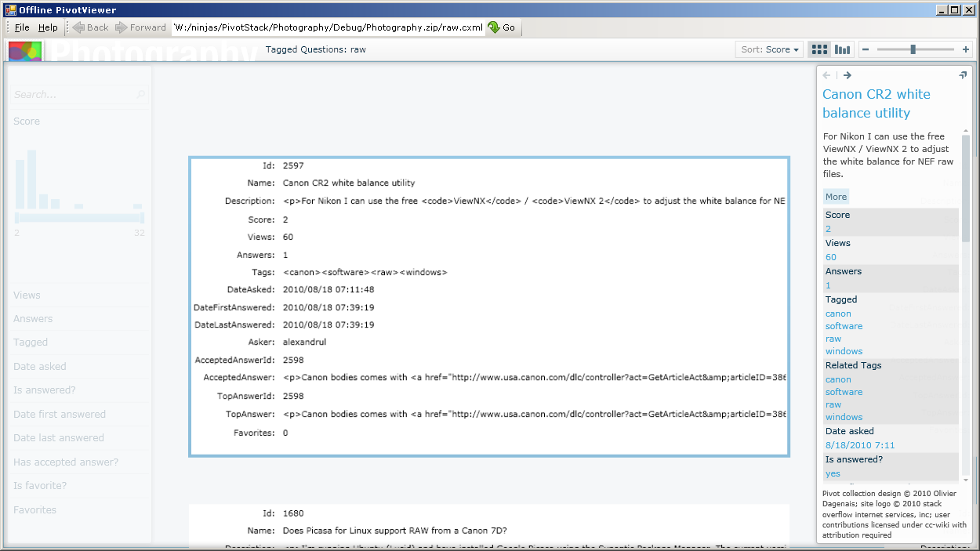Click the Offline PivotViewer title bar icon
Viewport: 980px width, 551px height.
(10, 10)
